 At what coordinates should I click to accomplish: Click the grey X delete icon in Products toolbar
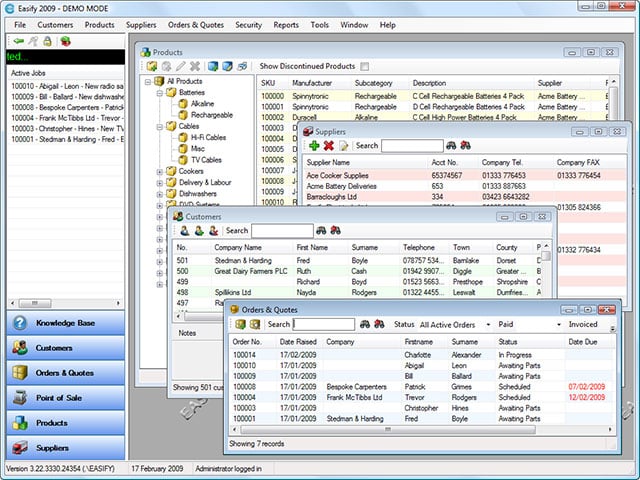pyautogui.click(x=195, y=66)
